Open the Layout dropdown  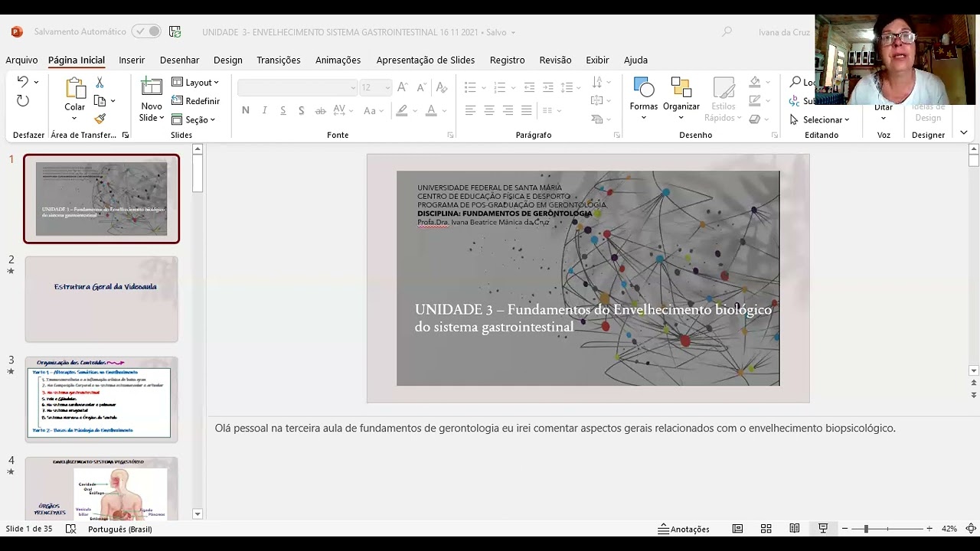click(195, 82)
